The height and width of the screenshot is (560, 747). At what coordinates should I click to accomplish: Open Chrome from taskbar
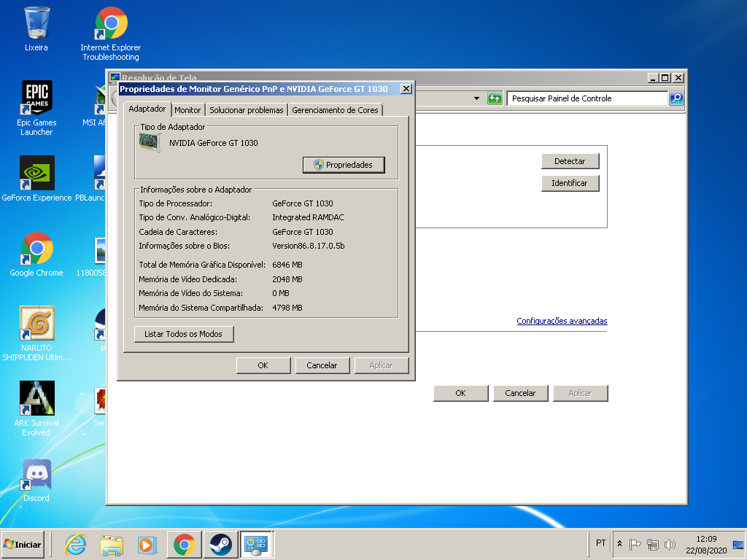[x=185, y=544]
